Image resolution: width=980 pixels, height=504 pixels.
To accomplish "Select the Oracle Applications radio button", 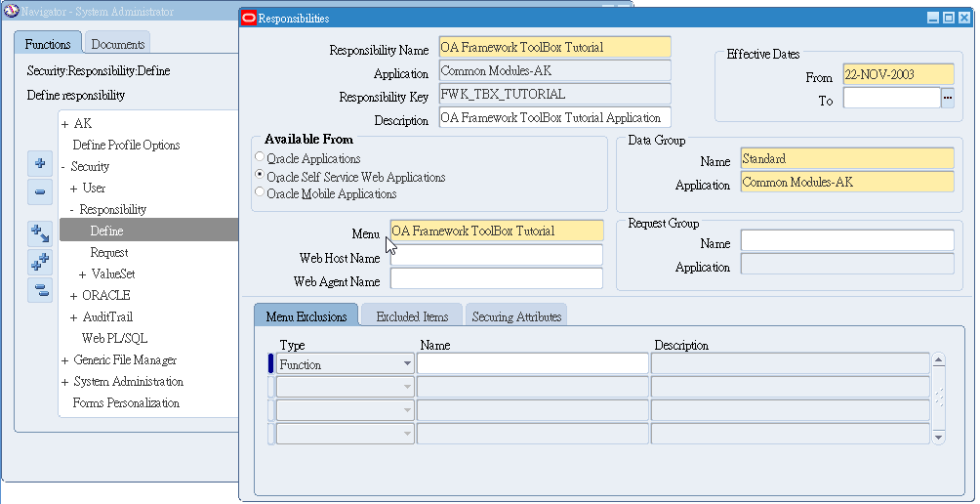I will pos(260,157).
